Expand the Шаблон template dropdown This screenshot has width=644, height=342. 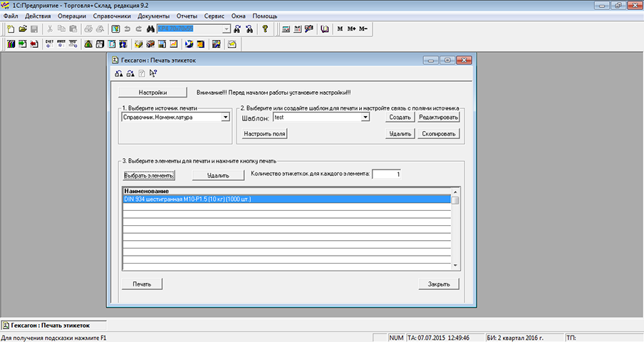(x=365, y=117)
